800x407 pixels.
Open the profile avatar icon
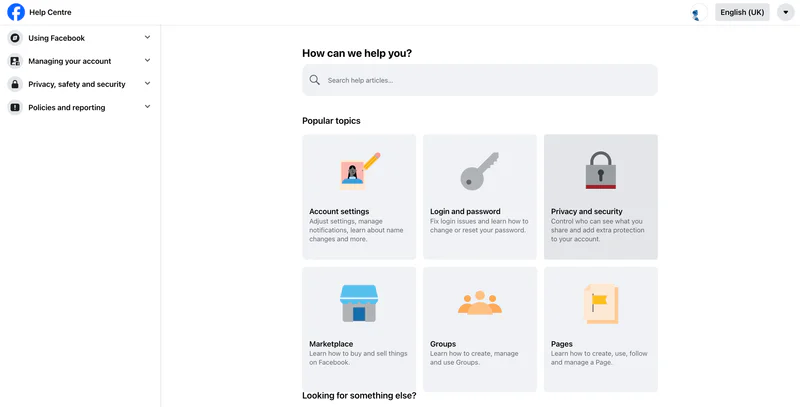click(698, 12)
